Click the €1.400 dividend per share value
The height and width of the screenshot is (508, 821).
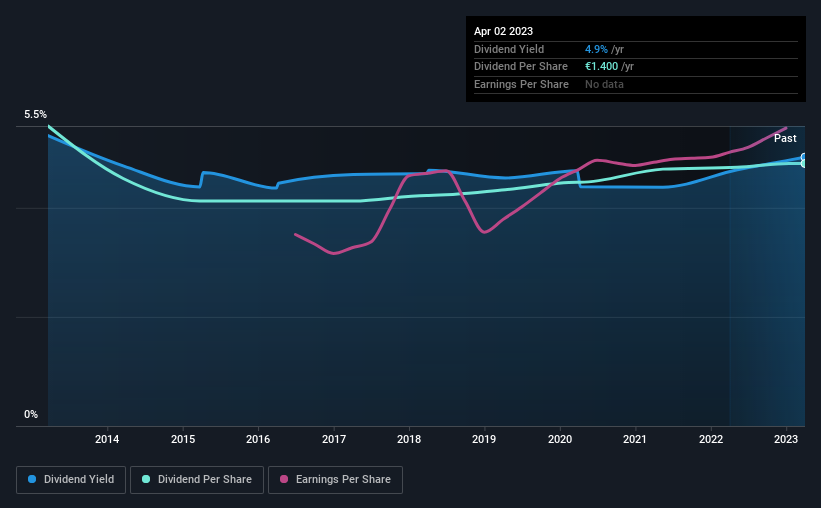[601, 67]
